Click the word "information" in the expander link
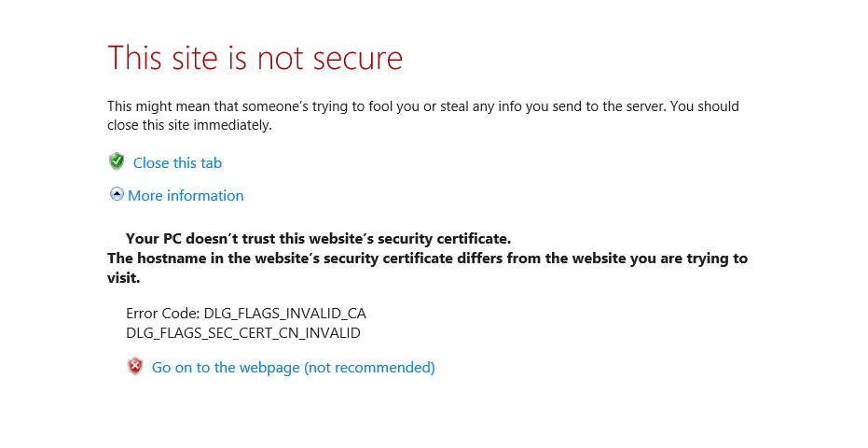The width and height of the screenshot is (868, 448). click(x=205, y=195)
